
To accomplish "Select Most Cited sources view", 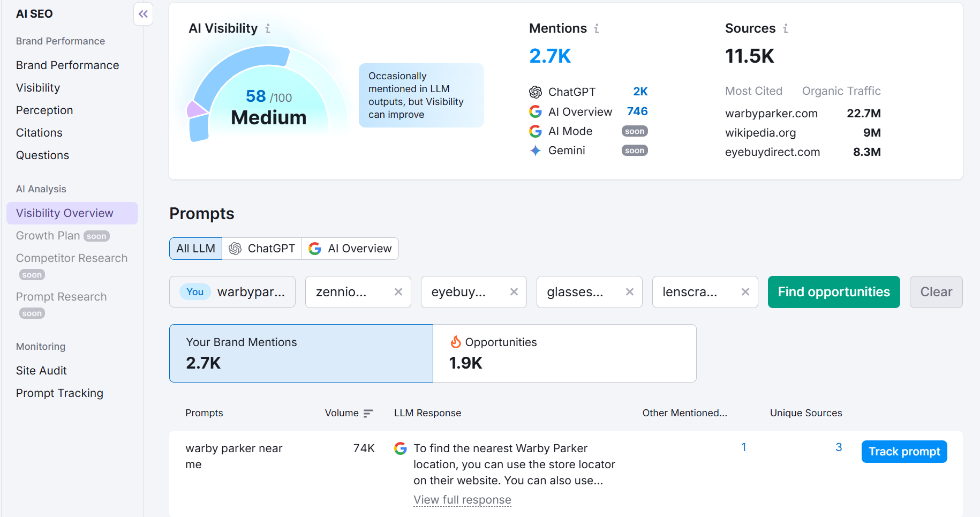I will coord(753,91).
